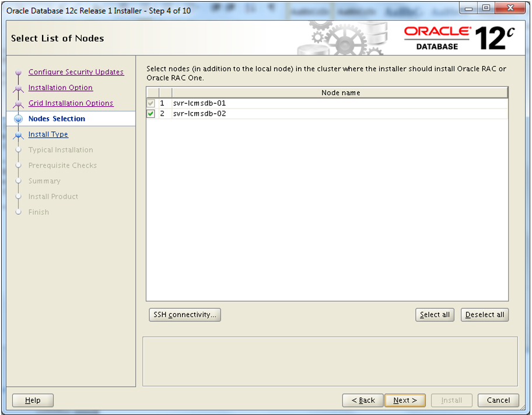
Task: Maximize the installer window
Action: pyautogui.click(x=486, y=8)
